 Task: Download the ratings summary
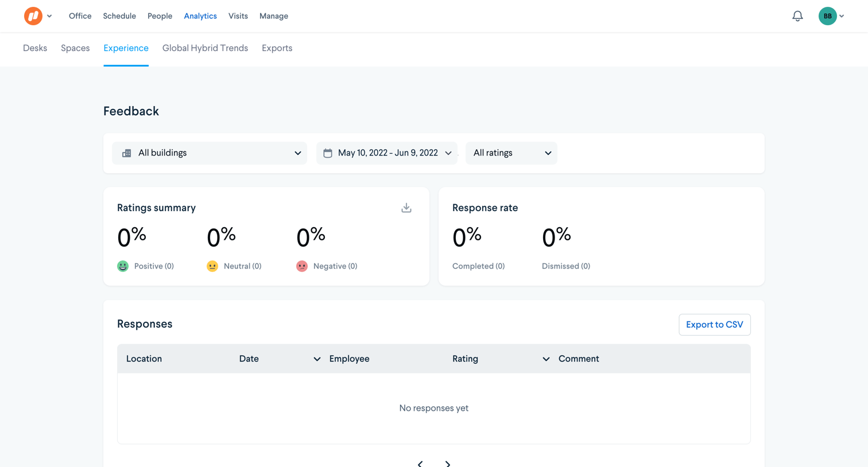pyautogui.click(x=406, y=208)
